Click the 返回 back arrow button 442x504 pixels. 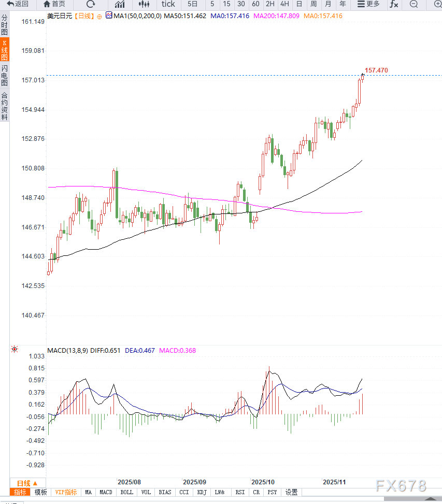coord(18,4)
